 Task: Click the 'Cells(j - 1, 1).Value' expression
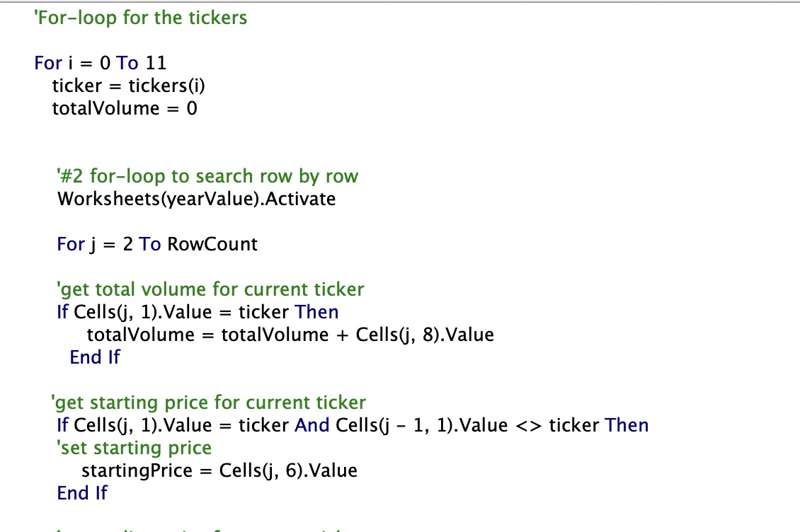pos(422,425)
